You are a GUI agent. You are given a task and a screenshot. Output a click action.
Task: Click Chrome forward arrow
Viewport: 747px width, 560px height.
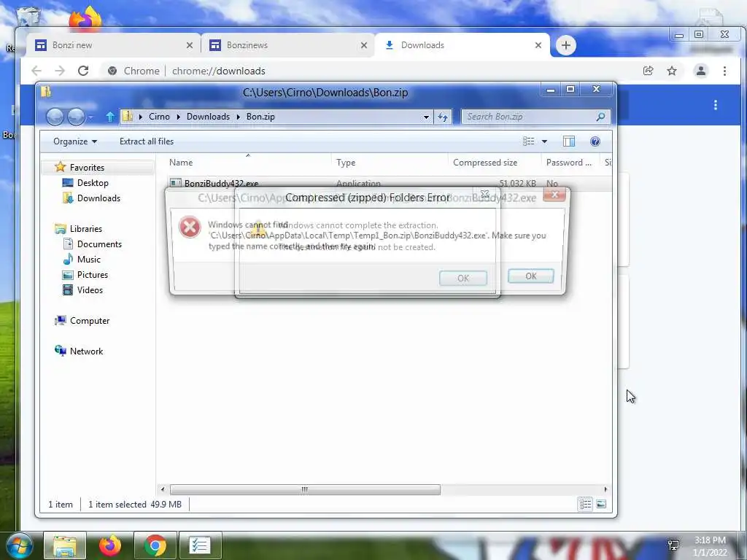pos(60,71)
